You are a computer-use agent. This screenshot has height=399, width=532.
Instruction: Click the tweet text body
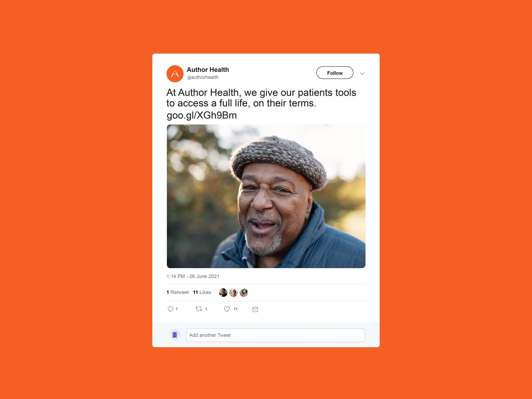click(261, 98)
